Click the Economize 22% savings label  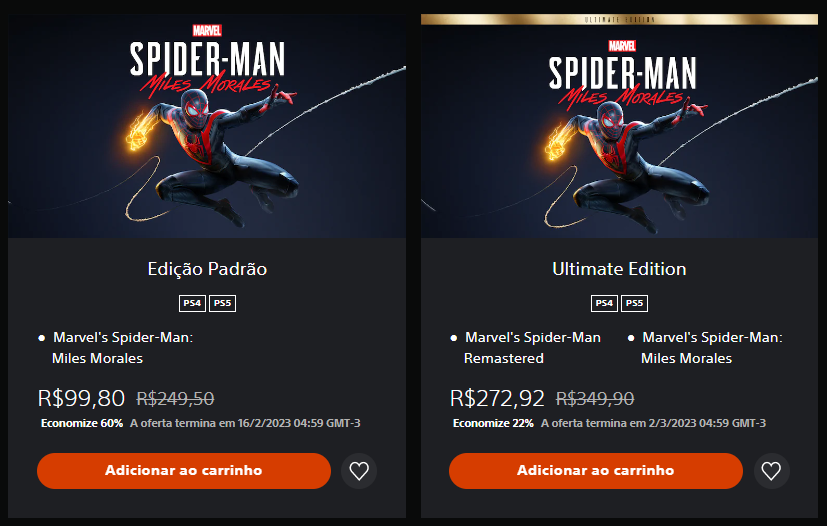click(493, 423)
